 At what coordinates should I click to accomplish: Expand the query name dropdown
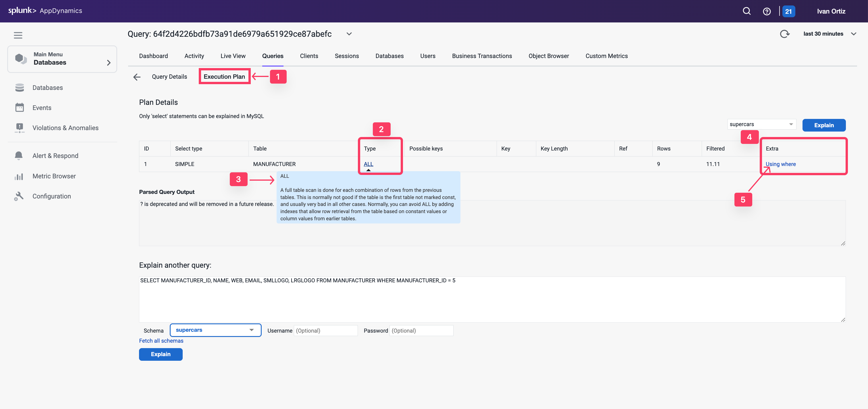point(349,33)
